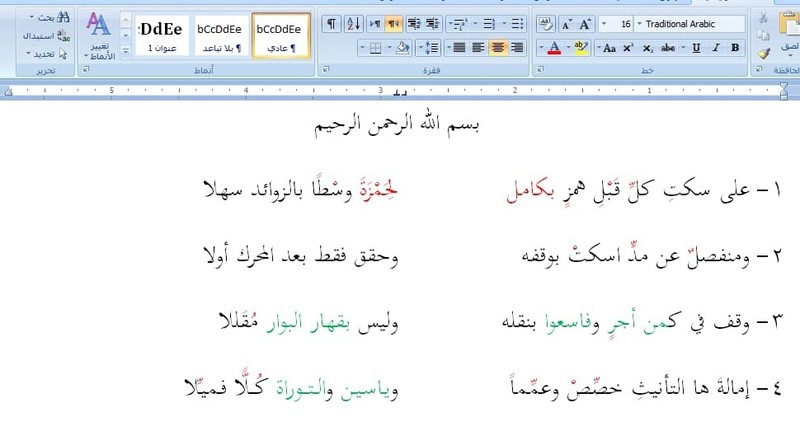Click the Sort icon
The width and height of the screenshot is (800, 431).
353,23
